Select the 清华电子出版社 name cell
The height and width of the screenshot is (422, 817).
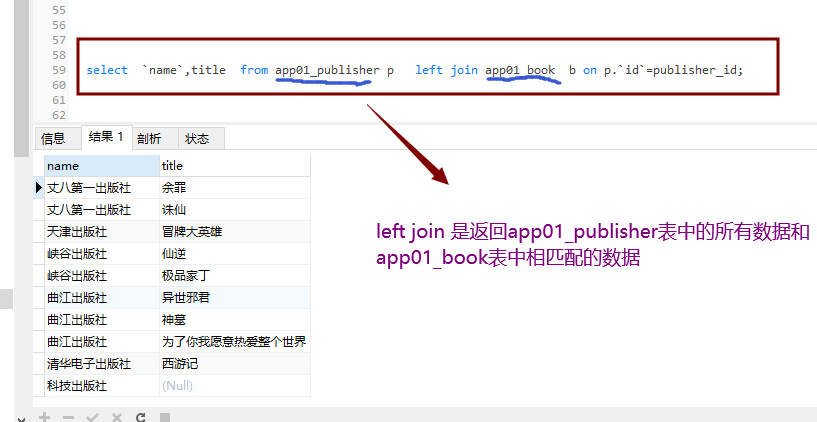[x=102, y=364]
